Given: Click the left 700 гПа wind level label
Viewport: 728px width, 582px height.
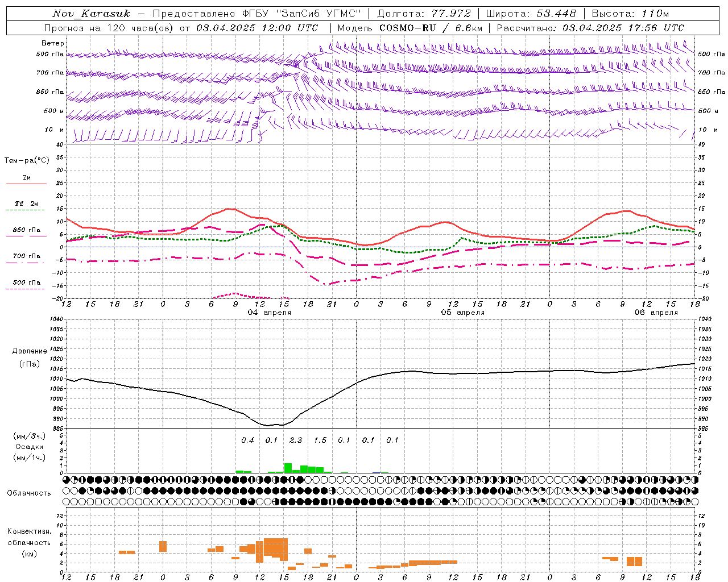Looking at the screenshot, I should pos(50,73).
